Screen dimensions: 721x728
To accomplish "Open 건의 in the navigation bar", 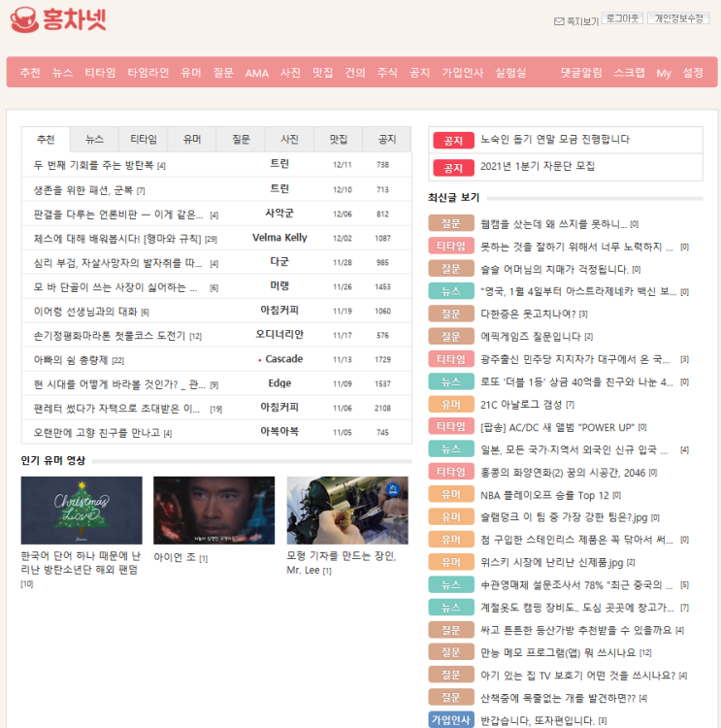I will coord(355,73).
